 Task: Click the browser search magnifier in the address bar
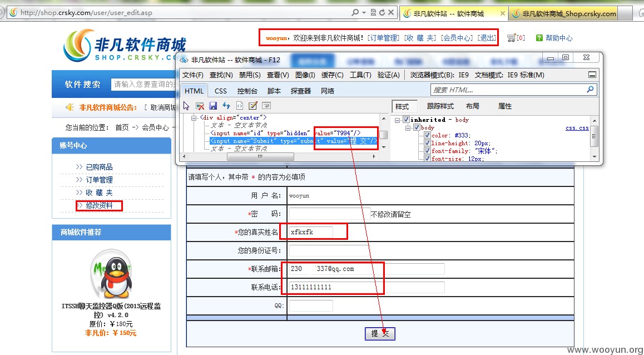pyautogui.click(x=355, y=12)
